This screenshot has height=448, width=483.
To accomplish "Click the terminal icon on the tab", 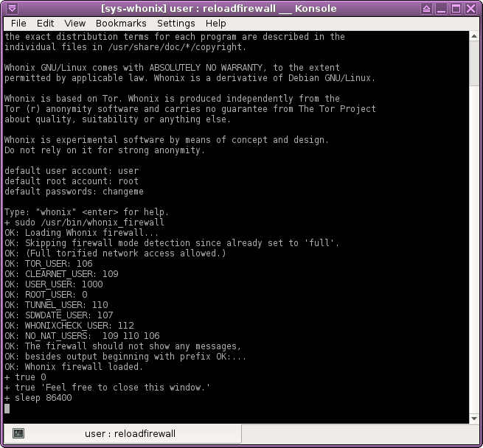I will [x=19, y=433].
